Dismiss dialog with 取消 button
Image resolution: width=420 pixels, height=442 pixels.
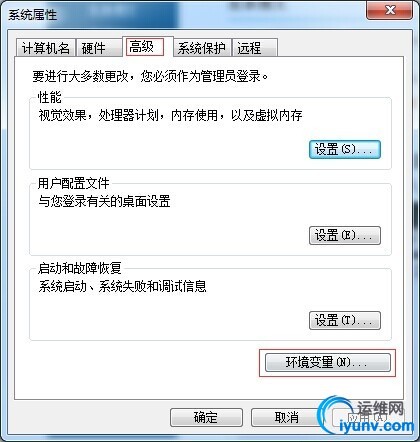pos(286,417)
